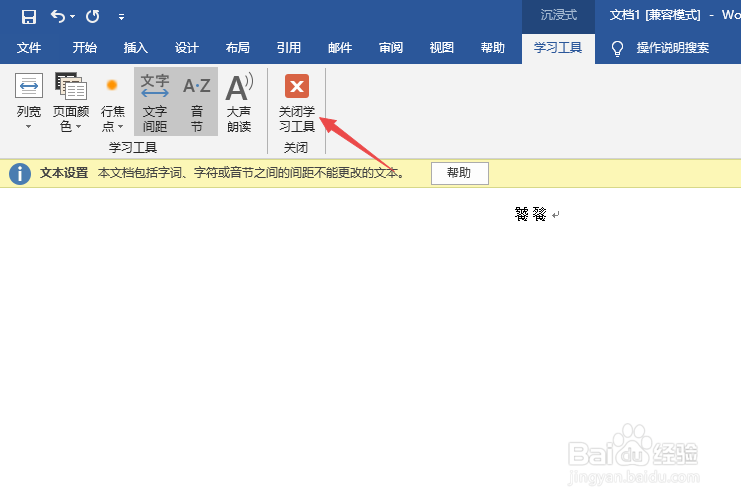
Task: Save the document with the floppy disk icon
Action: pyautogui.click(x=29, y=17)
